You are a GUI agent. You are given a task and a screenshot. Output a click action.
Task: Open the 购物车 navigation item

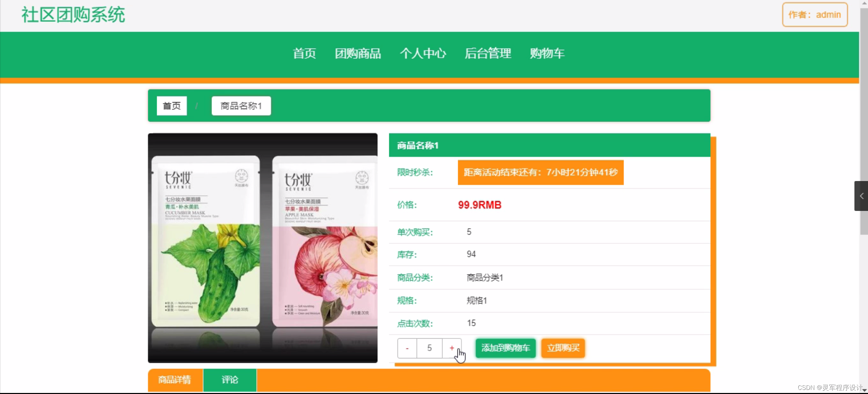click(x=547, y=53)
